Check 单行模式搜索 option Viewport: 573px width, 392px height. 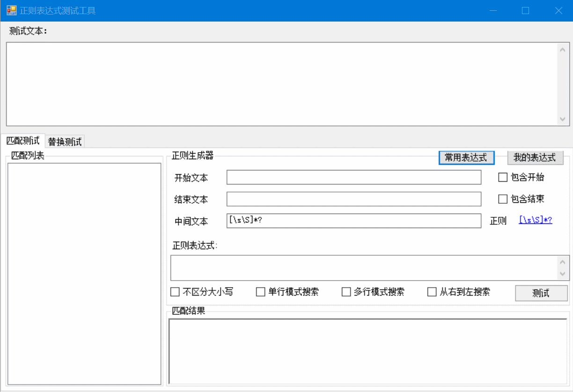pos(261,292)
